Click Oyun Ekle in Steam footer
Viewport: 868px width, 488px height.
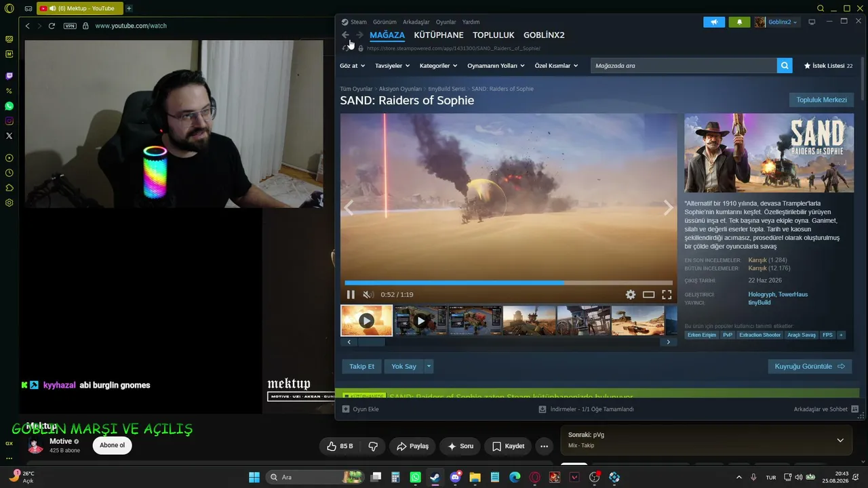click(x=360, y=409)
